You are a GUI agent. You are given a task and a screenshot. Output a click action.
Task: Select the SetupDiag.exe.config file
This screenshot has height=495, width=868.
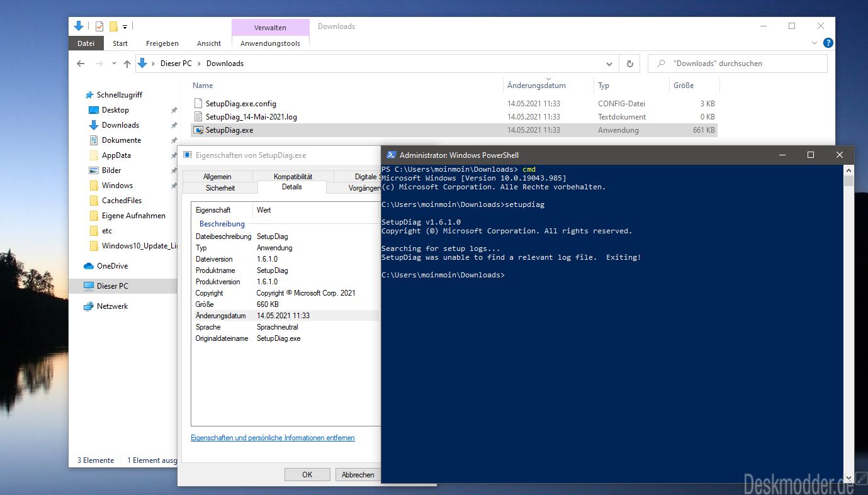tap(453, 103)
